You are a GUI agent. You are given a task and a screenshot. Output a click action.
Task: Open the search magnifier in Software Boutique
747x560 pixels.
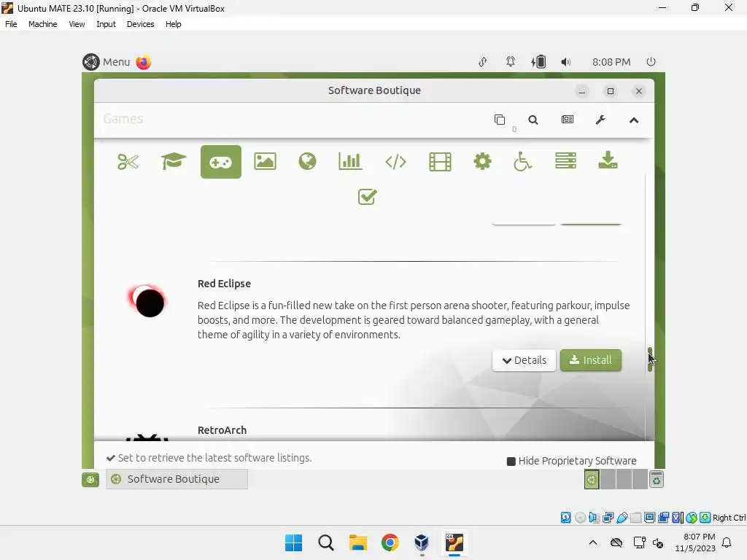pos(533,120)
